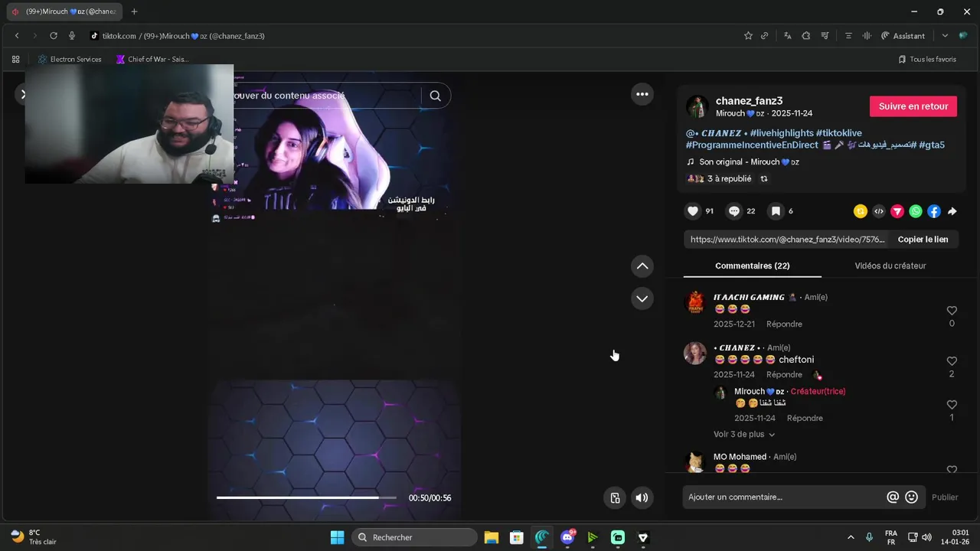Like ITAACHI GAMING's comment
Image resolution: width=980 pixels, height=551 pixels.
point(952,311)
